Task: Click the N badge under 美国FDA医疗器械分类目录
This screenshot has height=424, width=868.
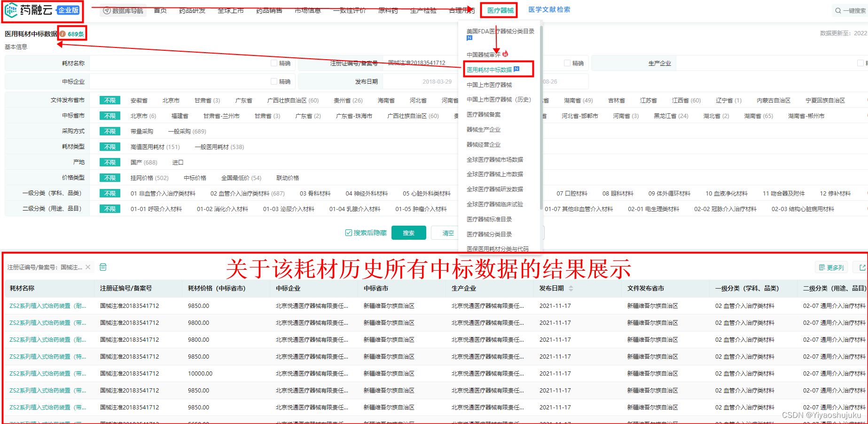Action: pos(469,38)
